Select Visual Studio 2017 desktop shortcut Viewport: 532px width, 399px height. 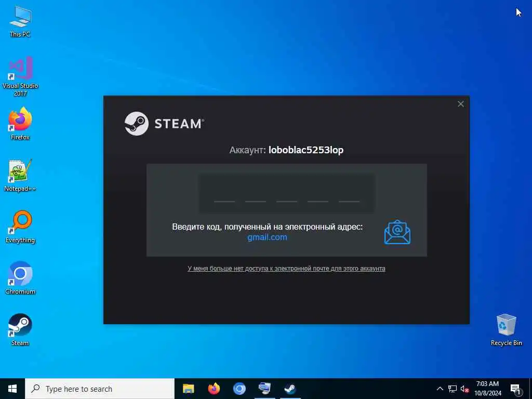[20, 76]
